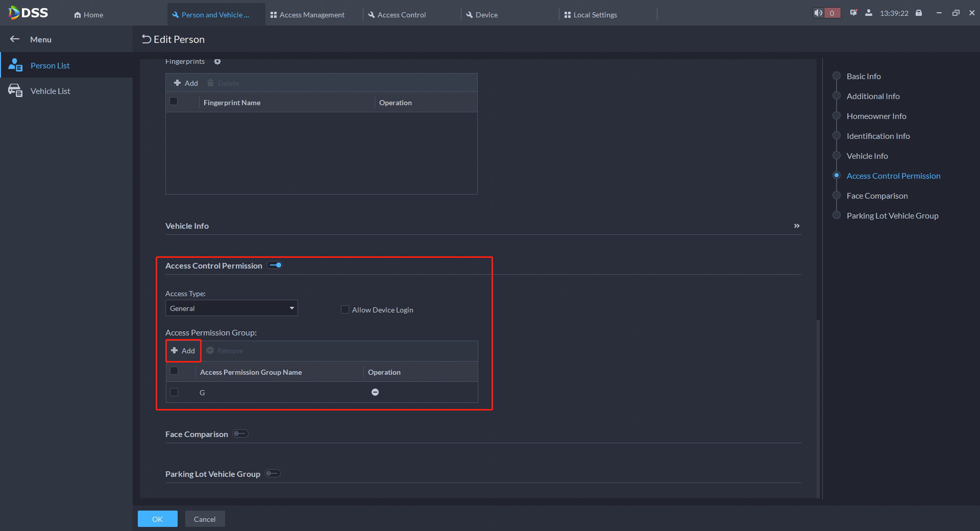Select Vehicle List in the sidebar
The width and height of the screenshot is (980, 531).
point(66,91)
